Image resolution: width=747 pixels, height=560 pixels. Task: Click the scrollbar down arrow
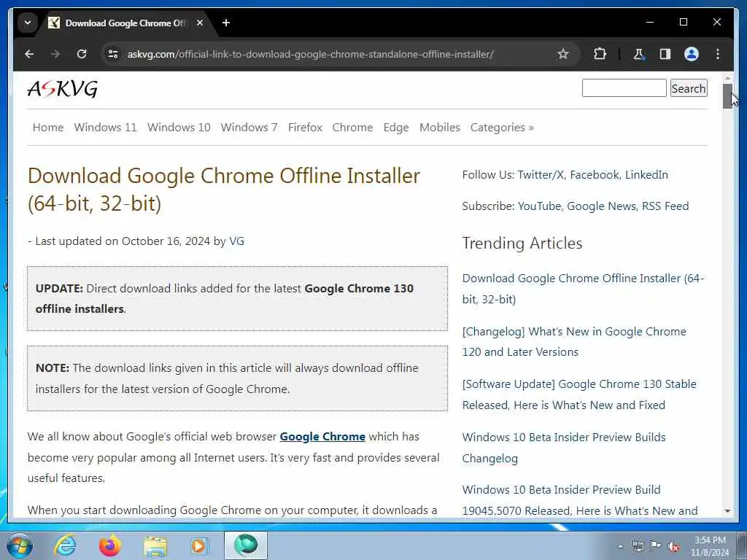[x=727, y=511]
